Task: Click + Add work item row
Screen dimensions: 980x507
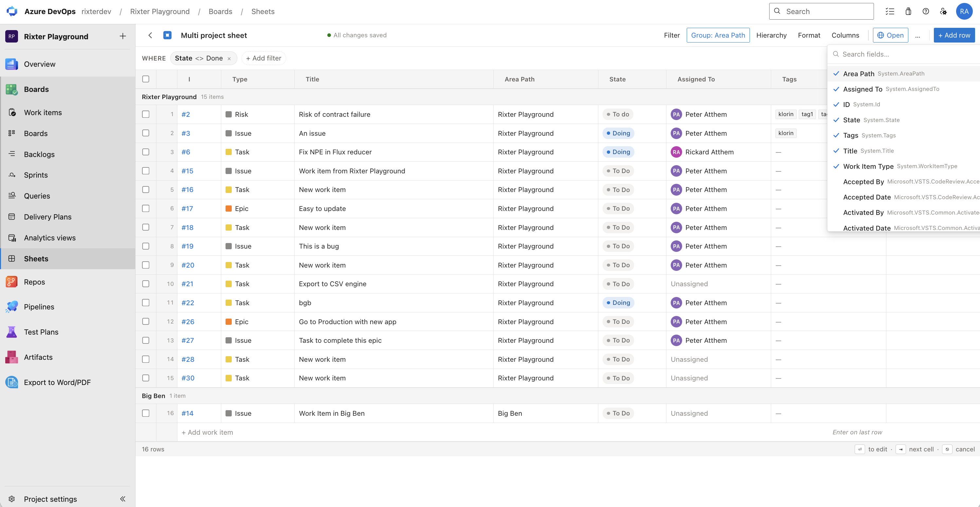Action: tap(207, 432)
